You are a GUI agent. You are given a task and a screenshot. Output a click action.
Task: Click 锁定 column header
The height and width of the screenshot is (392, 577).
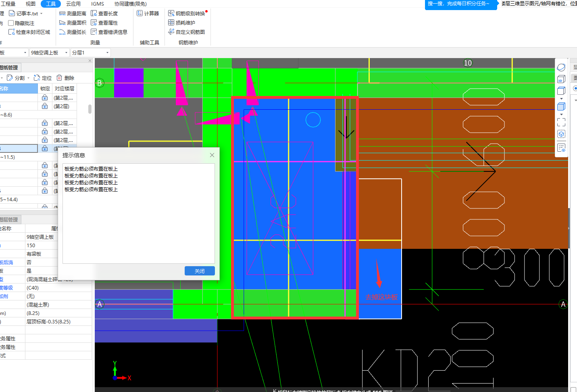tap(45, 88)
